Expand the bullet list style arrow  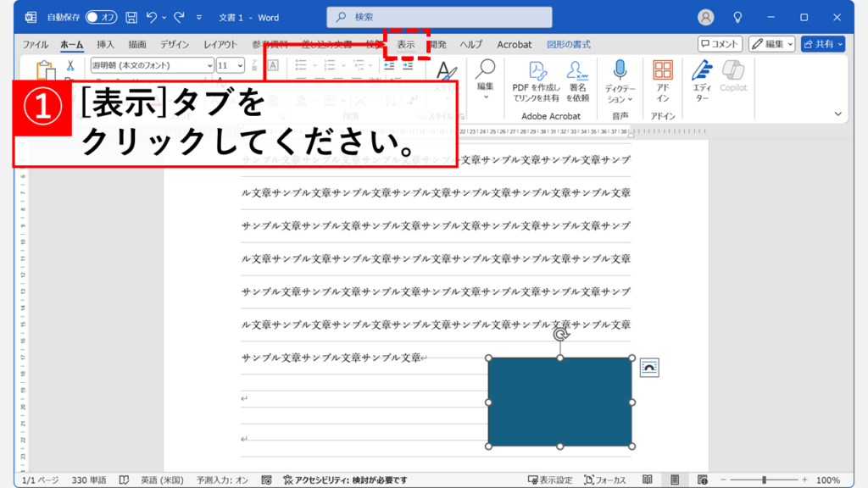tap(315, 66)
